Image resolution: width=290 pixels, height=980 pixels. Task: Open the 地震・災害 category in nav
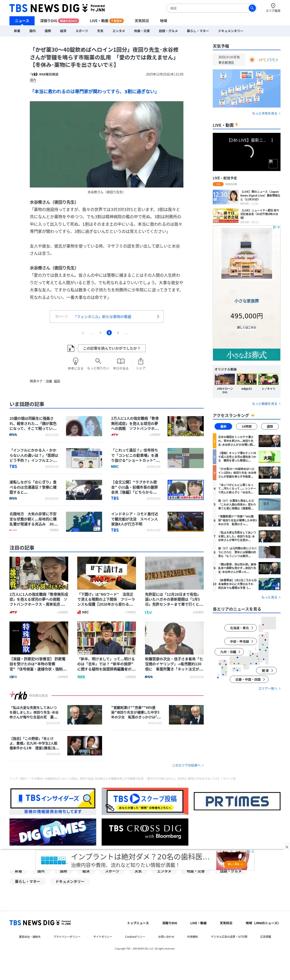[142, 31]
